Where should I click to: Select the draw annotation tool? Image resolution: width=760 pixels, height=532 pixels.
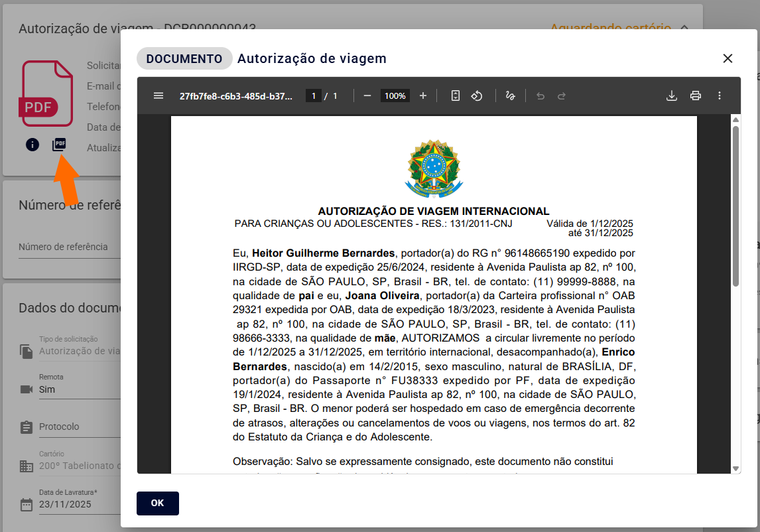click(510, 96)
